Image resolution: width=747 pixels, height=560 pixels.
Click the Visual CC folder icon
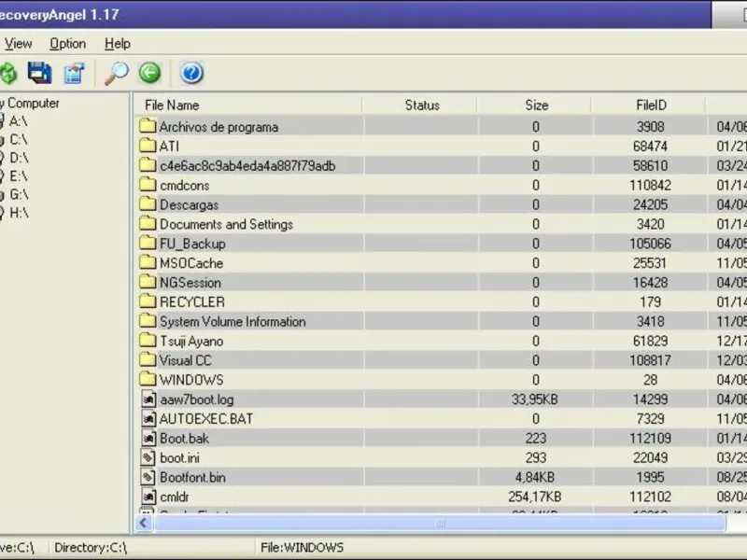coord(148,359)
